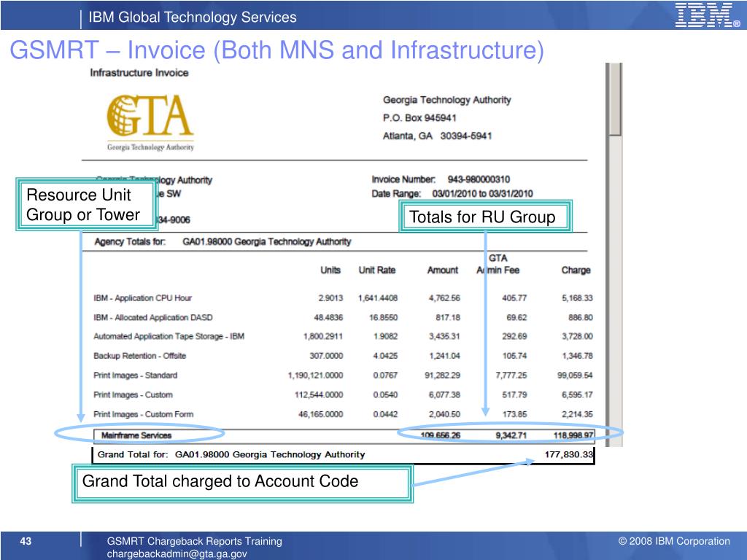The width and height of the screenshot is (747, 560).
Task: Click the IBM logo in header
Action: [708, 15]
